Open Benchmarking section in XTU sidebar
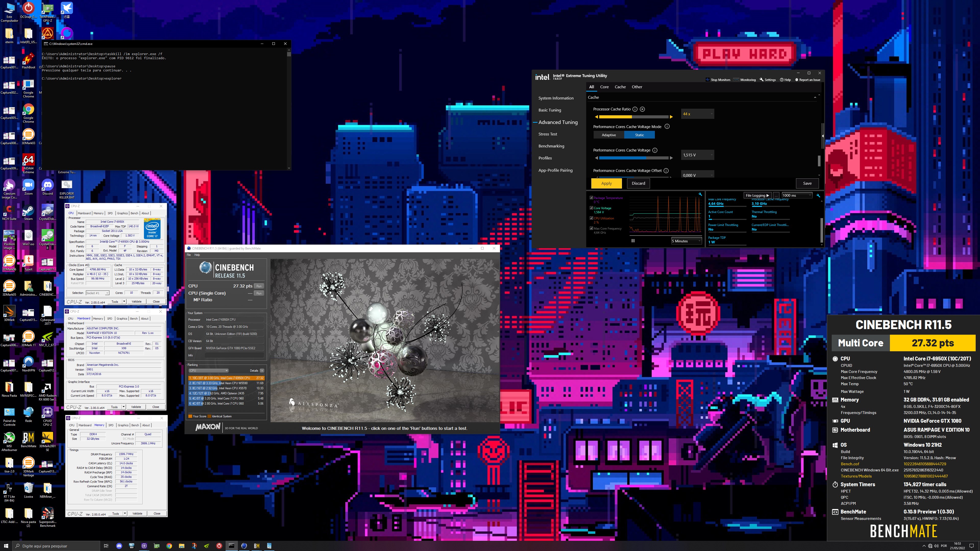The width and height of the screenshot is (980, 551). click(551, 146)
